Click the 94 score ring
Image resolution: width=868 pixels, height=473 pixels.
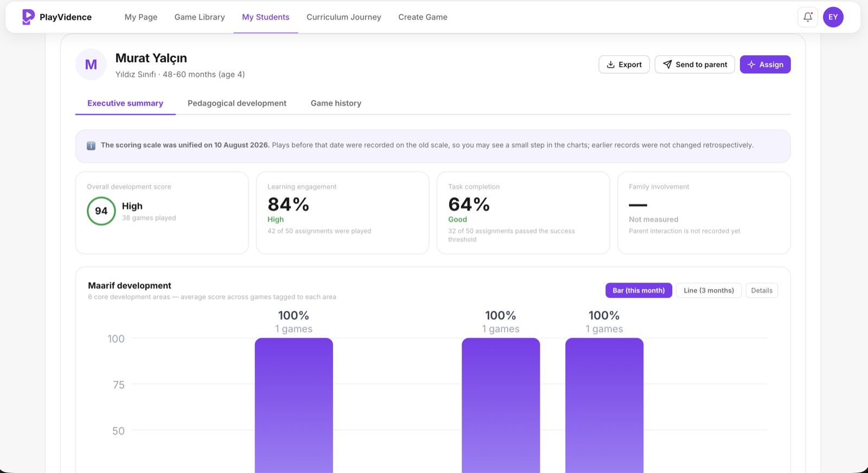pos(101,211)
